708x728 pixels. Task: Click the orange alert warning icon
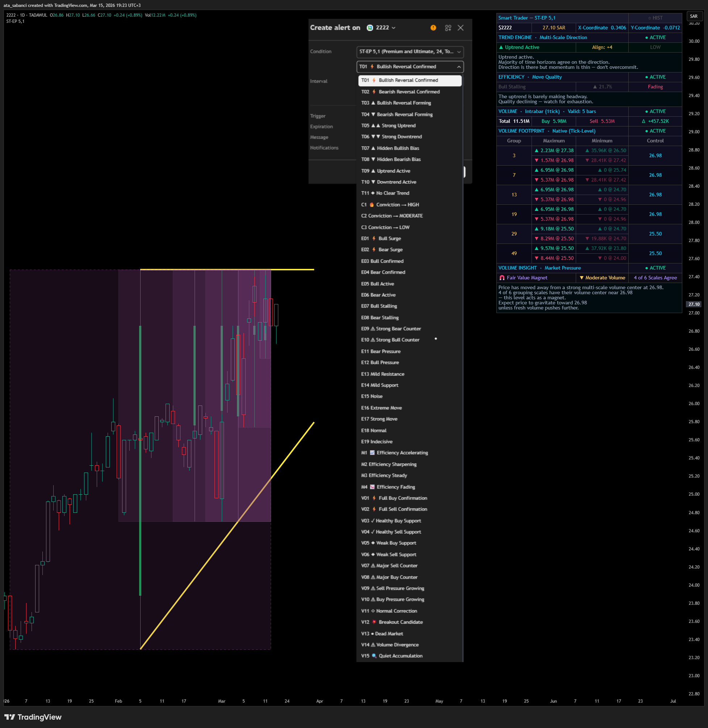click(433, 28)
